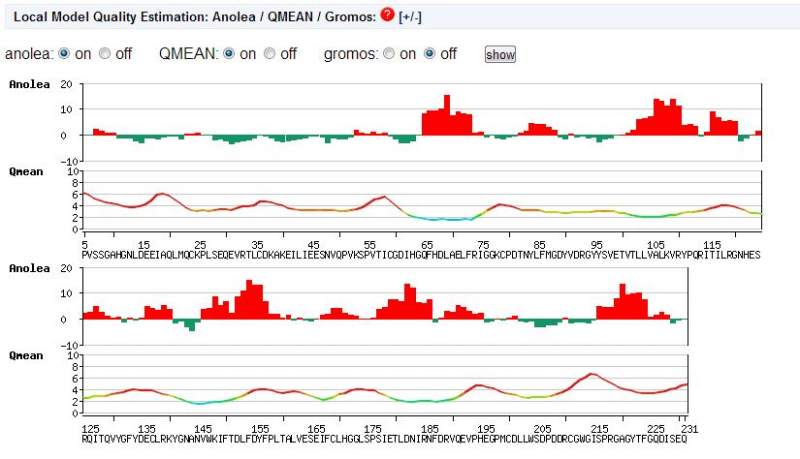Click the 'gromos:' label text
The image size is (800, 459).
click(x=351, y=54)
